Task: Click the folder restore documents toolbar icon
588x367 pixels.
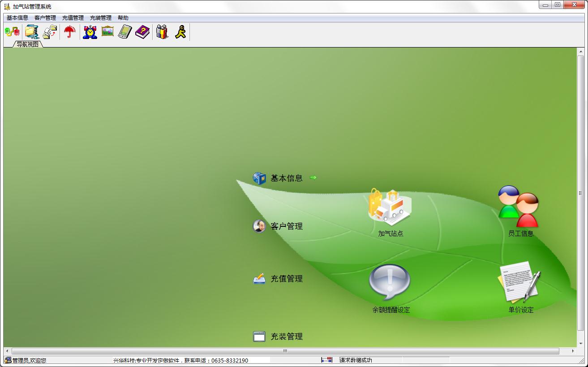Action: pos(50,32)
